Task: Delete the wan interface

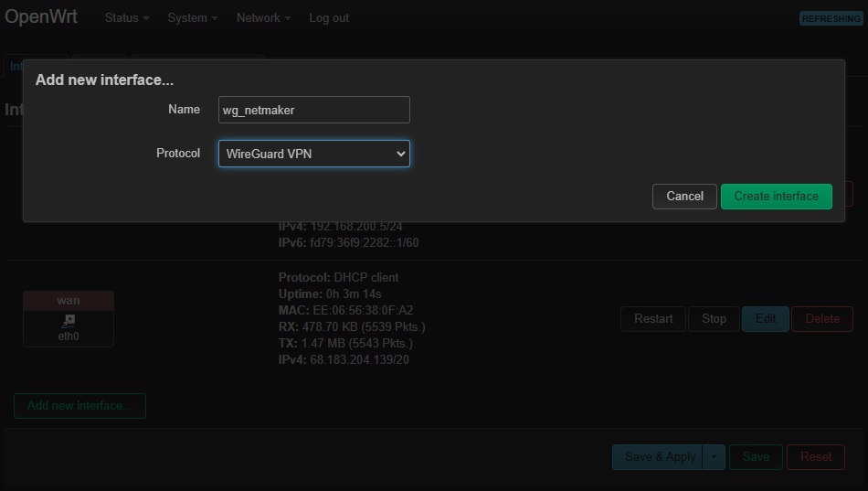Action: (821, 319)
